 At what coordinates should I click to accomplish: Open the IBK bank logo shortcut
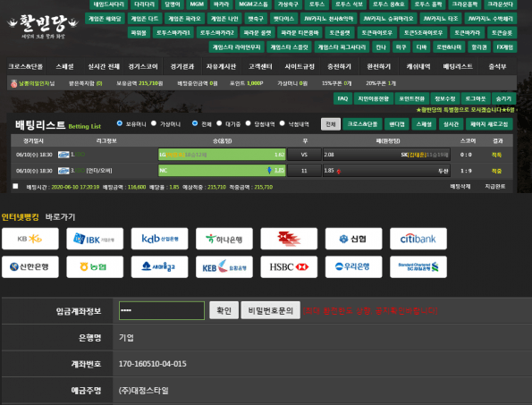tap(95, 239)
